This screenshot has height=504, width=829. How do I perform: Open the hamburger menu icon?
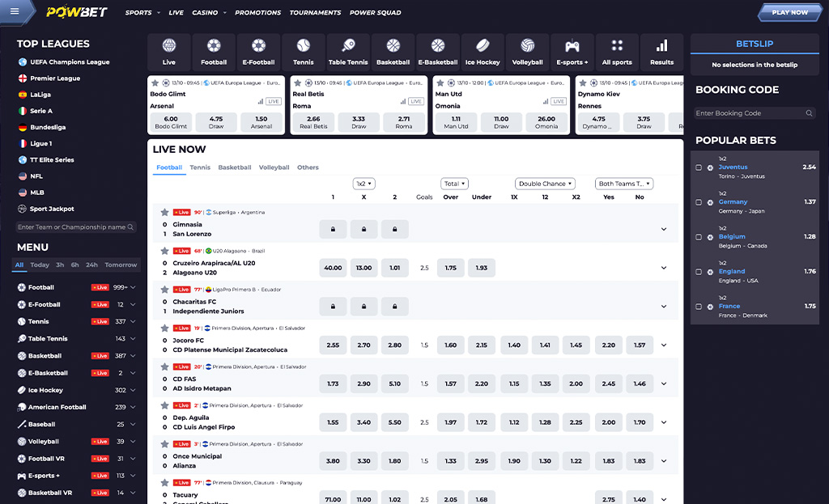click(x=15, y=11)
